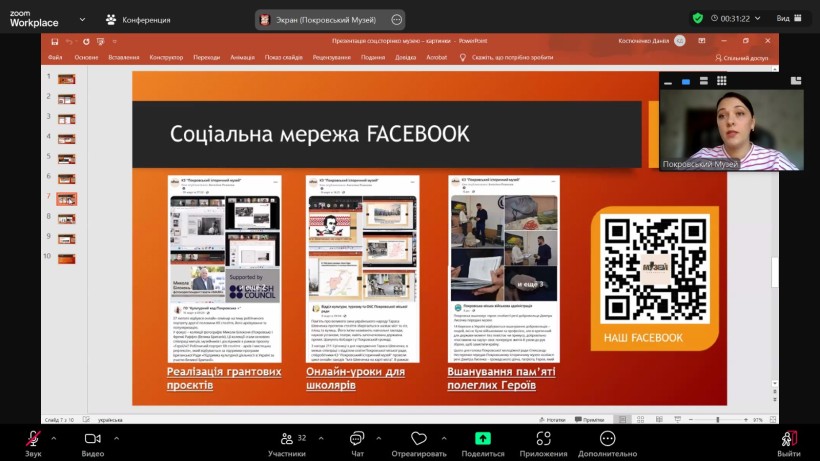Viewport: 820px width, 461px height.
Task: Unmute microphone with the Звук button
Action: [33, 444]
